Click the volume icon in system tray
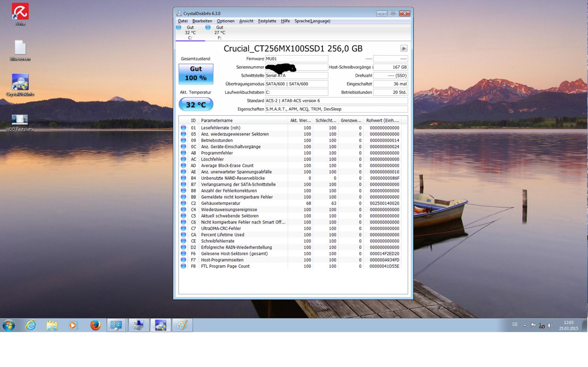Image resolution: width=588 pixels, height=367 pixels. coord(550,325)
